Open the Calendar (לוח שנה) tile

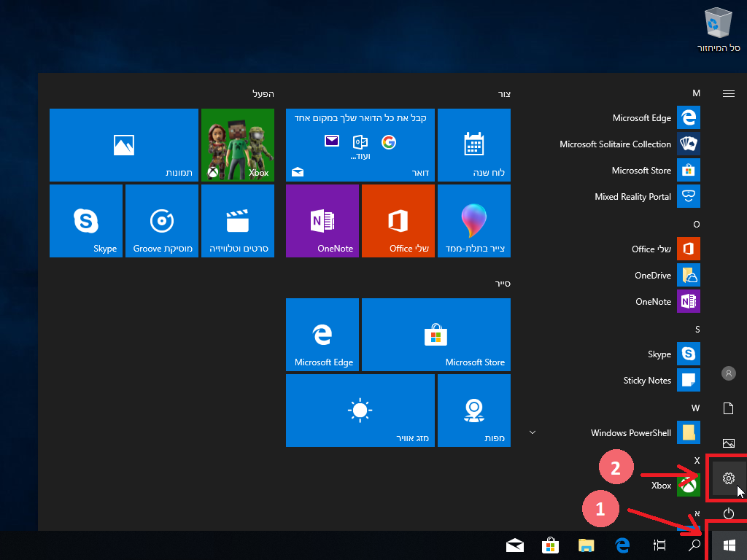point(474,145)
